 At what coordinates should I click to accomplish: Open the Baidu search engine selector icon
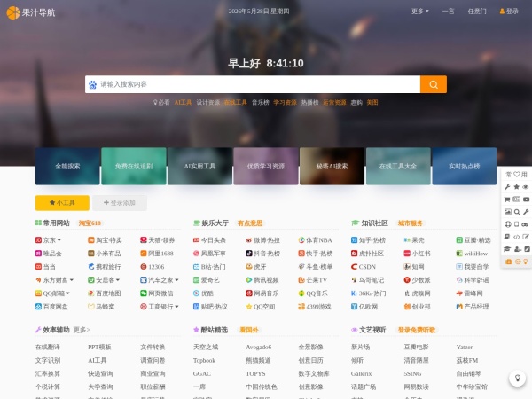point(92,84)
